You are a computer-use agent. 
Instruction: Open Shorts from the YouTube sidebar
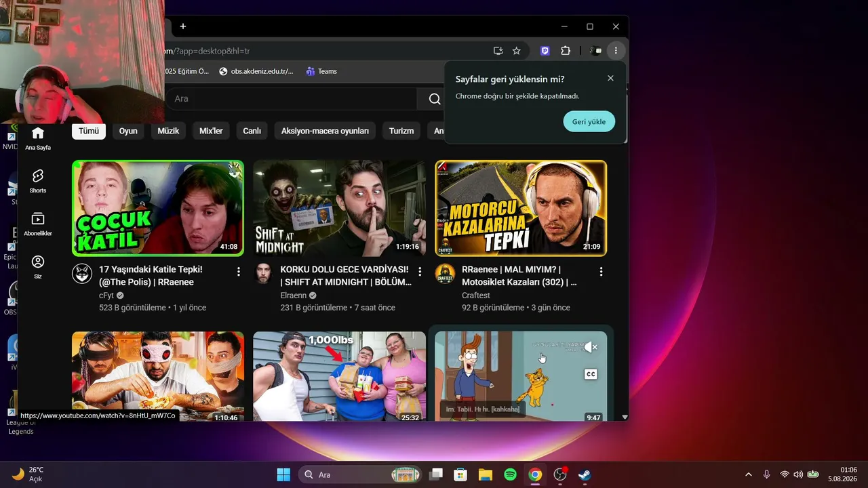38,181
